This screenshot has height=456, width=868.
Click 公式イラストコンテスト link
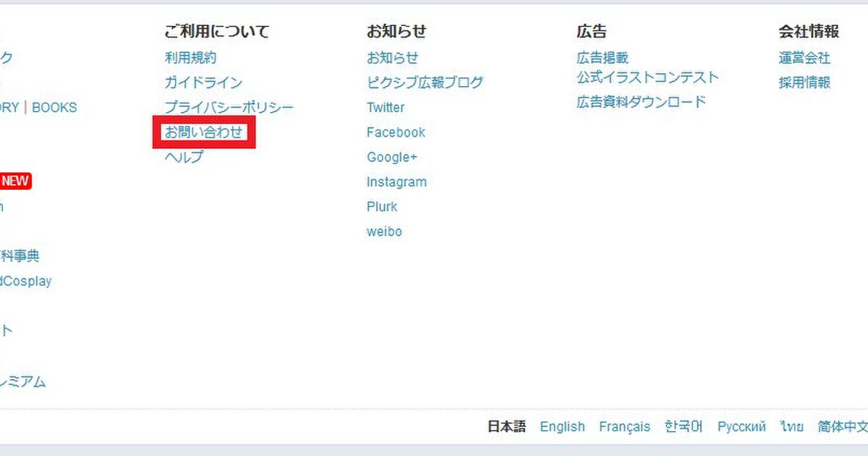coord(647,77)
